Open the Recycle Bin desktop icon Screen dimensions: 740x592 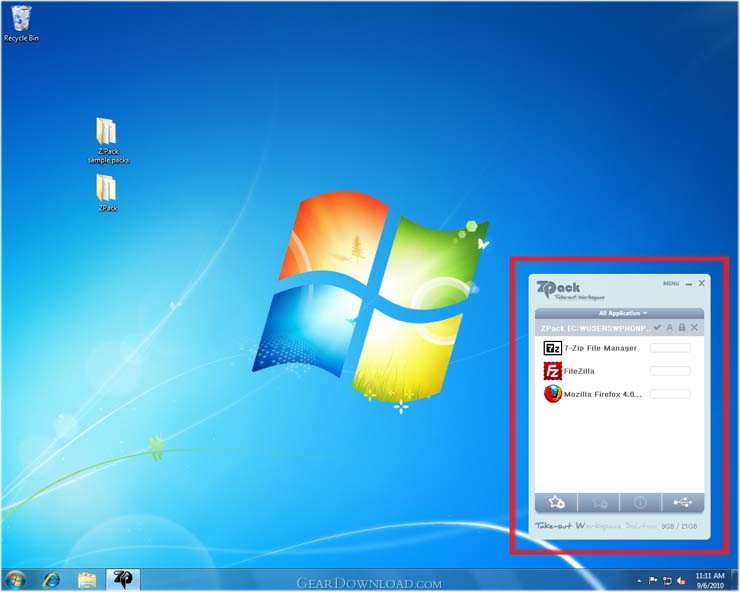[21, 24]
